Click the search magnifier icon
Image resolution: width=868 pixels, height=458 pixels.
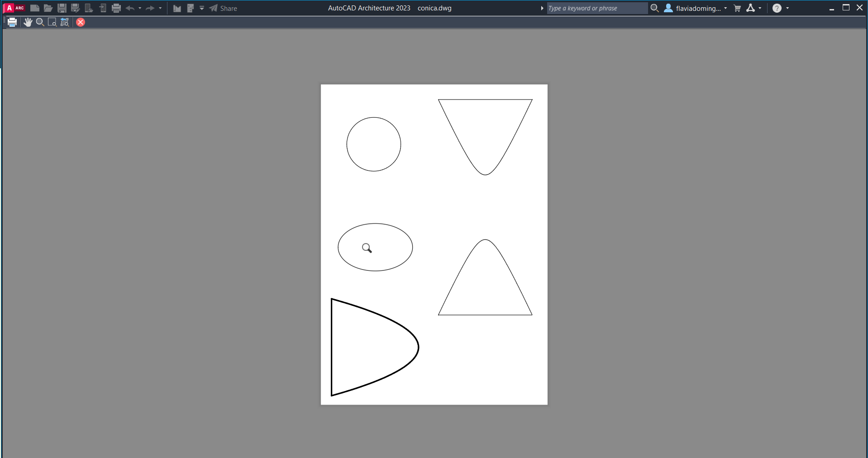coord(654,8)
